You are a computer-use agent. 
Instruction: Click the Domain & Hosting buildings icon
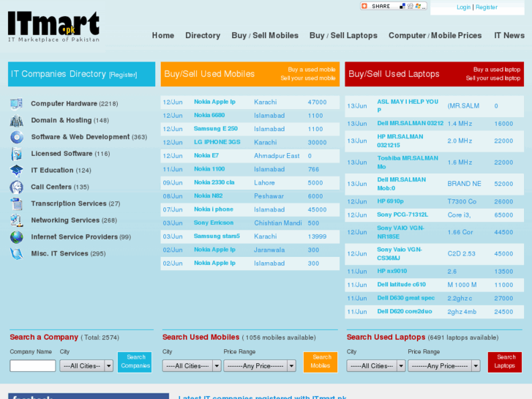[x=16, y=120]
